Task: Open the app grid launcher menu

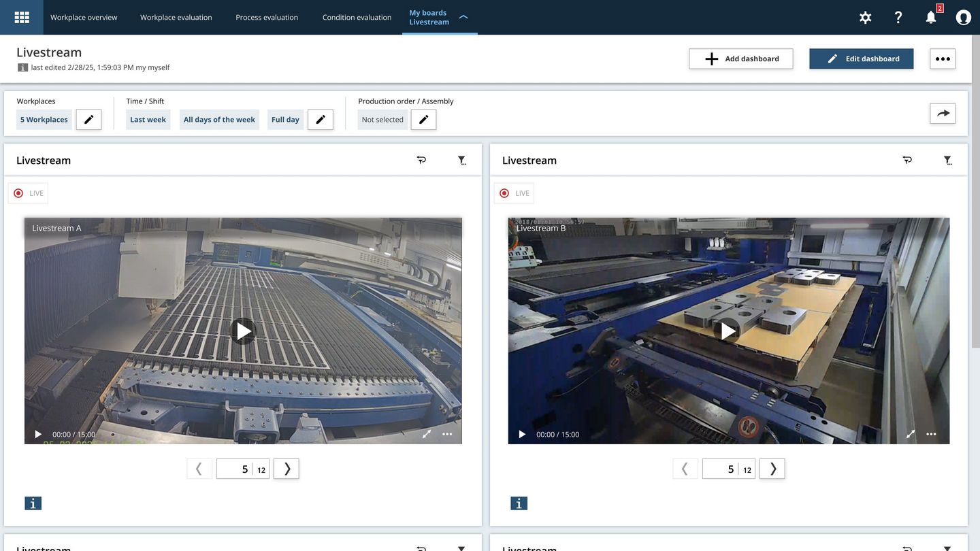Action: 22,17
